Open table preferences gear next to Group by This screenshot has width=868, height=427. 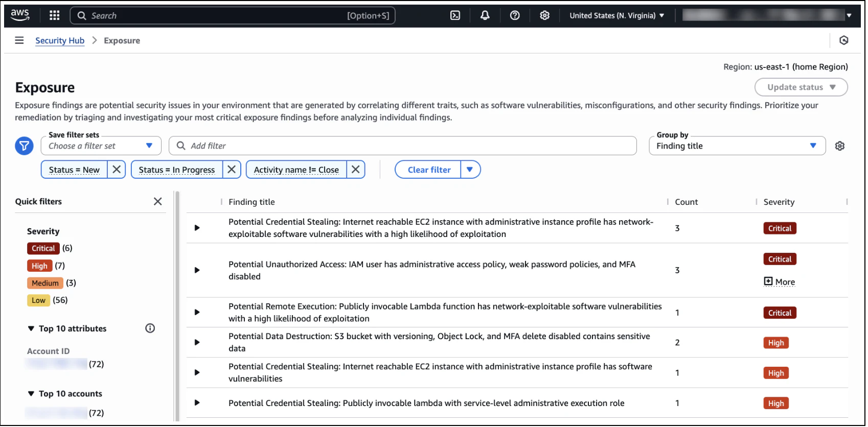(840, 146)
